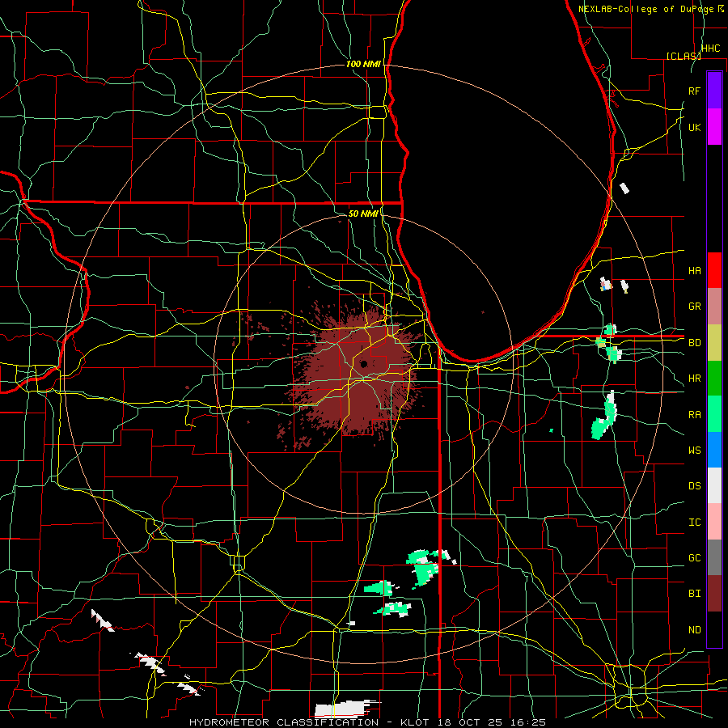
Task: Click the 100 NMI range ring label
Action: [363, 64]
